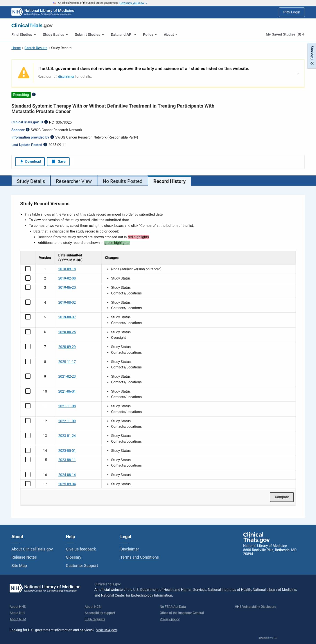Check the box for version 10
The height and width of the screenshot is (644, 316).
28,391
